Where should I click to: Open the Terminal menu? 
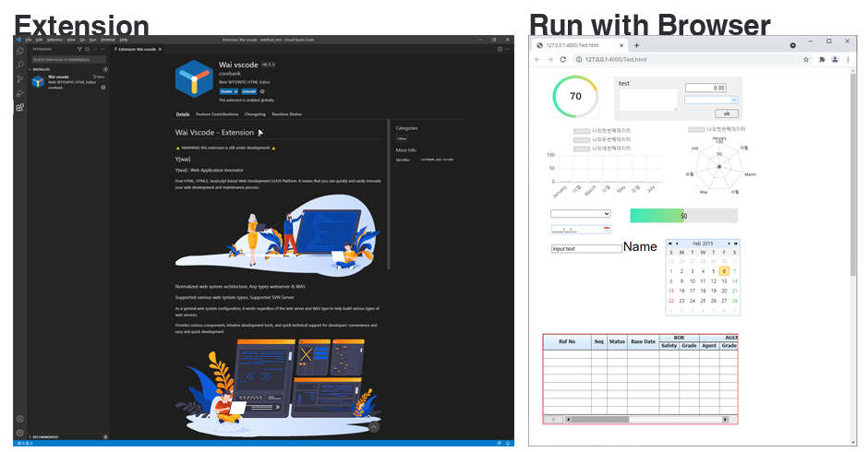[107, 40]
